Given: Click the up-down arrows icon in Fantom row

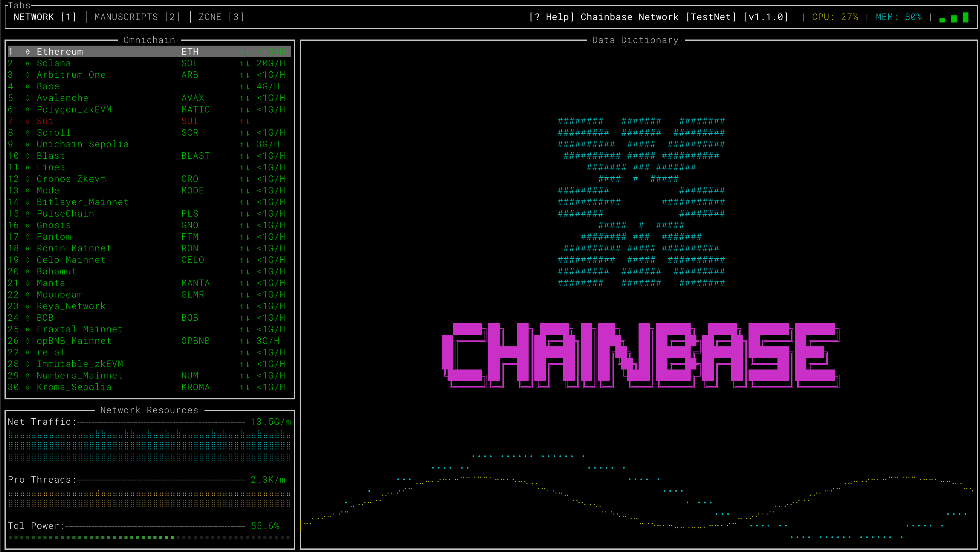Looking at the screenshot, I should point(245,237).
